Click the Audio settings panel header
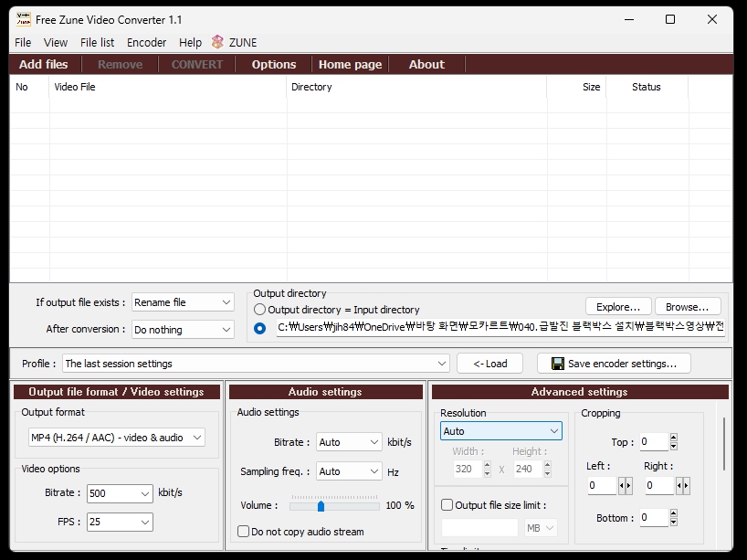 click(325, 392)
